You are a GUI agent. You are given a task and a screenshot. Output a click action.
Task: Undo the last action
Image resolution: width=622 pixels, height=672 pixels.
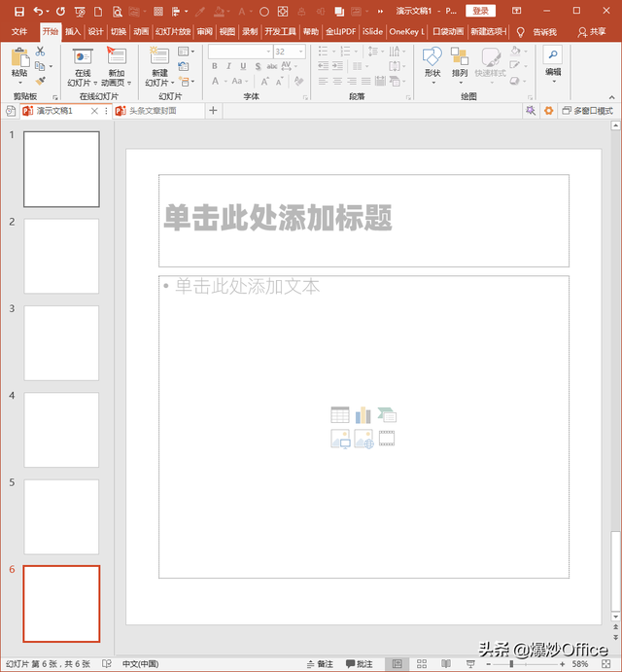click(38, 11)
